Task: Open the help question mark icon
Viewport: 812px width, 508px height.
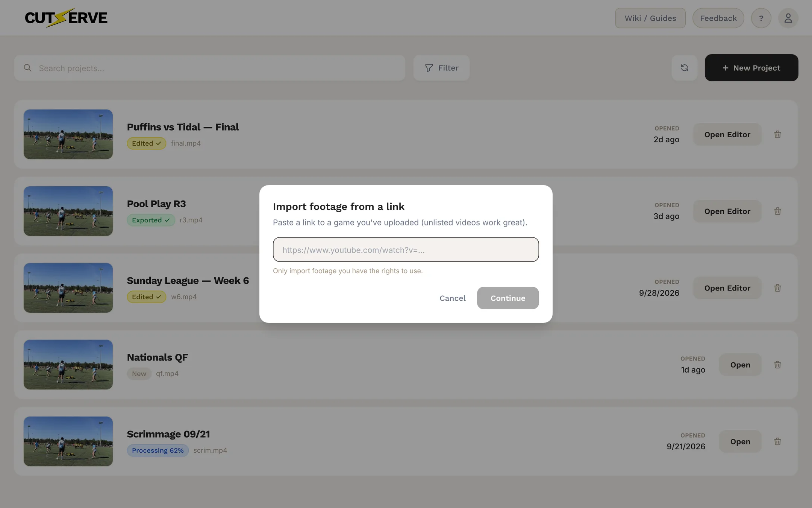Action: point(761,18)
